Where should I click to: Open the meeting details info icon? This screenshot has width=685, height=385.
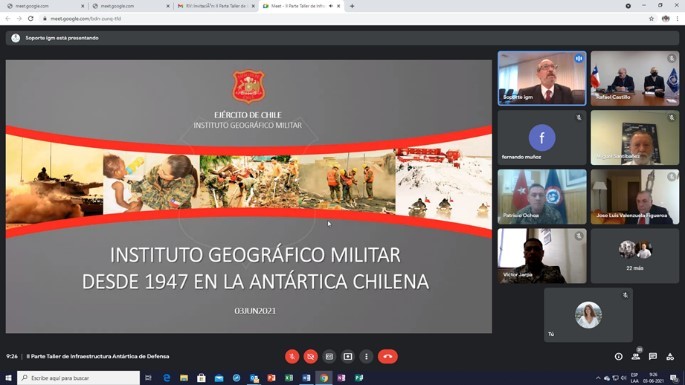(x=619, y=357)
